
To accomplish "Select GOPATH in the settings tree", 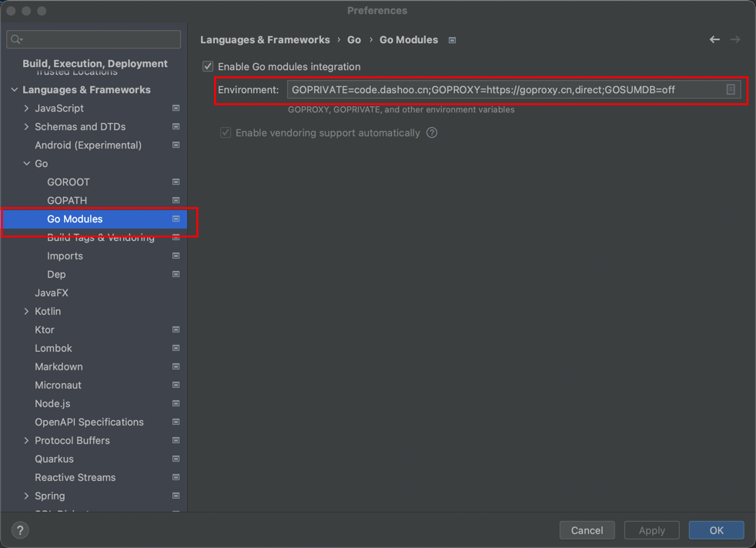I will pyautogui.click(x=67, y=201).
